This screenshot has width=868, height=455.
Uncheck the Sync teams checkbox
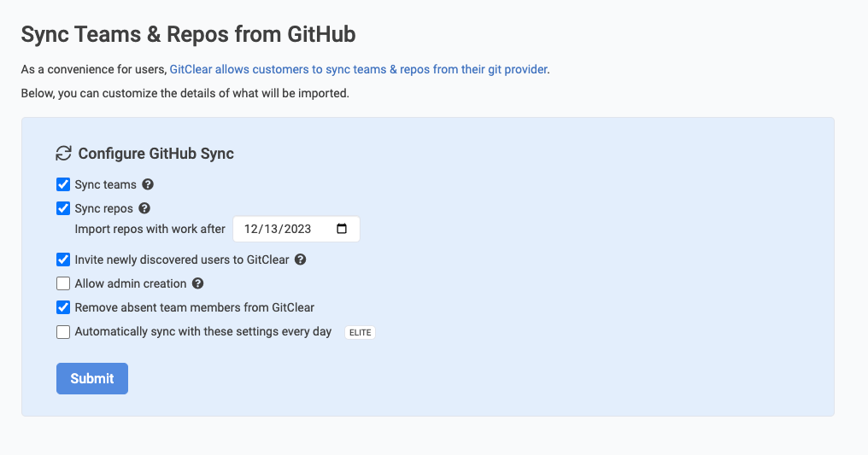63,184
